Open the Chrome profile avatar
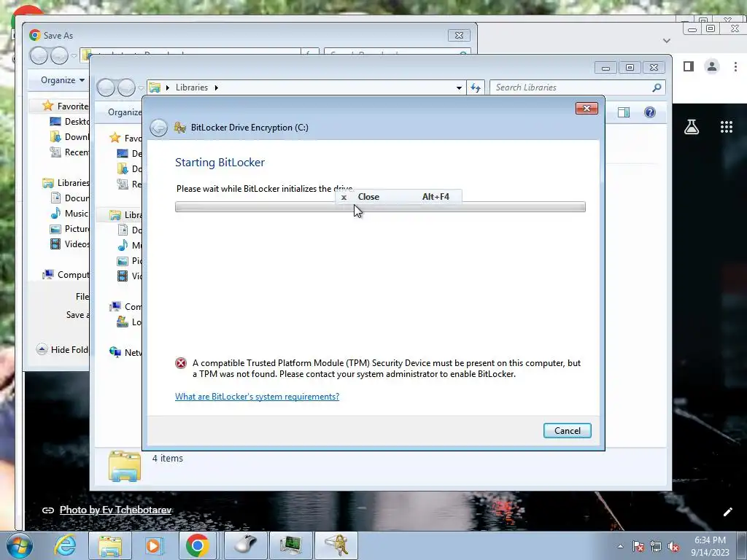747x560 pixels. (712, 66)
